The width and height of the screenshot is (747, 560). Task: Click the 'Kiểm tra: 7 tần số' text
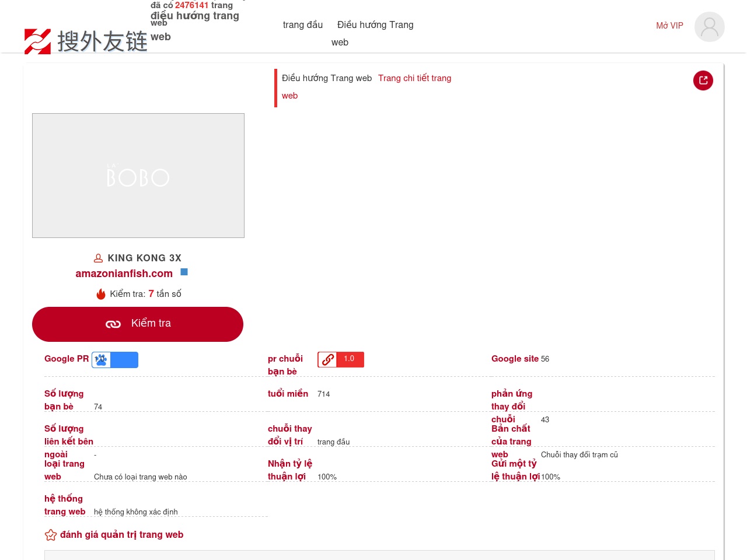click(145, 294)
